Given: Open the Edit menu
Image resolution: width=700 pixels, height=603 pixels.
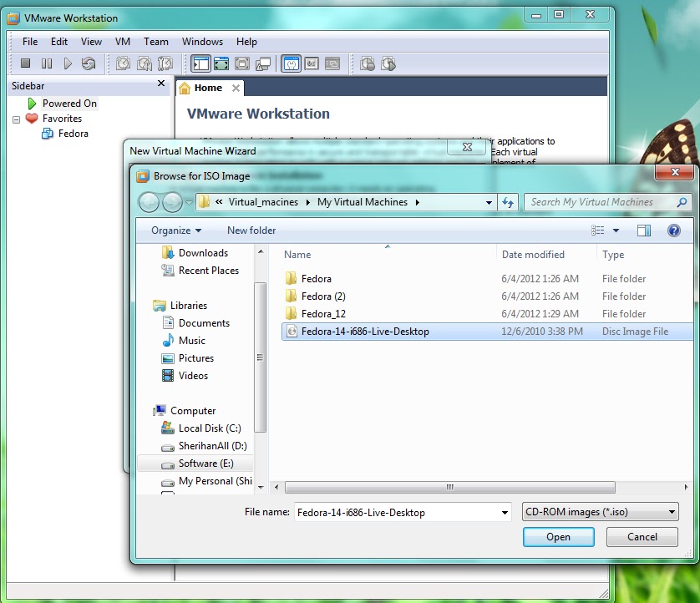Looking at the screenshot, I should pos(59,42).
